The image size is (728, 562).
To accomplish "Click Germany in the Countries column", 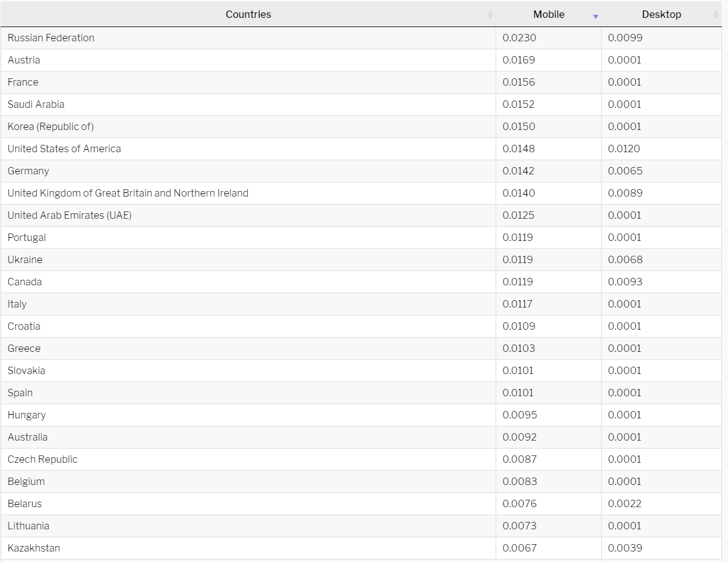I will 28,171.
